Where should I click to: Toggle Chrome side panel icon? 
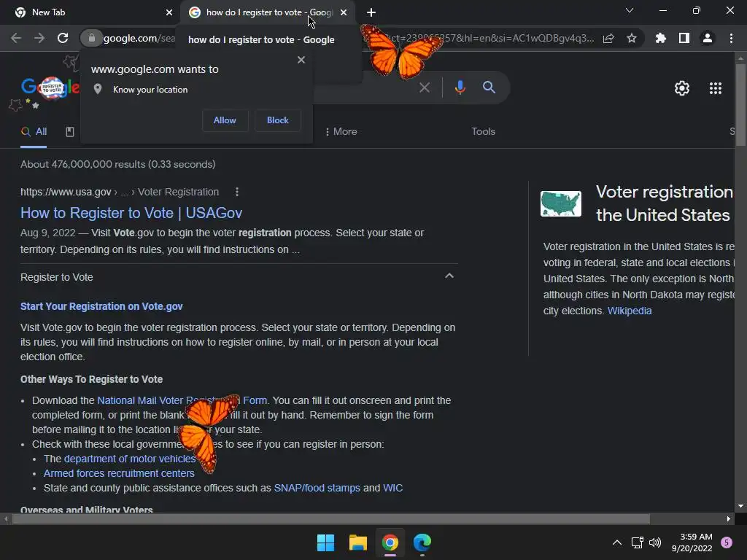pyautogui.click(x=684, y=38)
